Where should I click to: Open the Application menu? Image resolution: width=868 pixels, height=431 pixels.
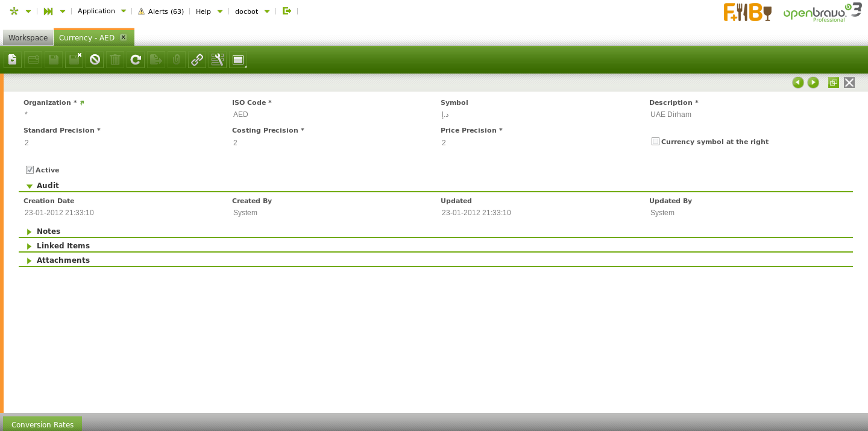point(101,11)
